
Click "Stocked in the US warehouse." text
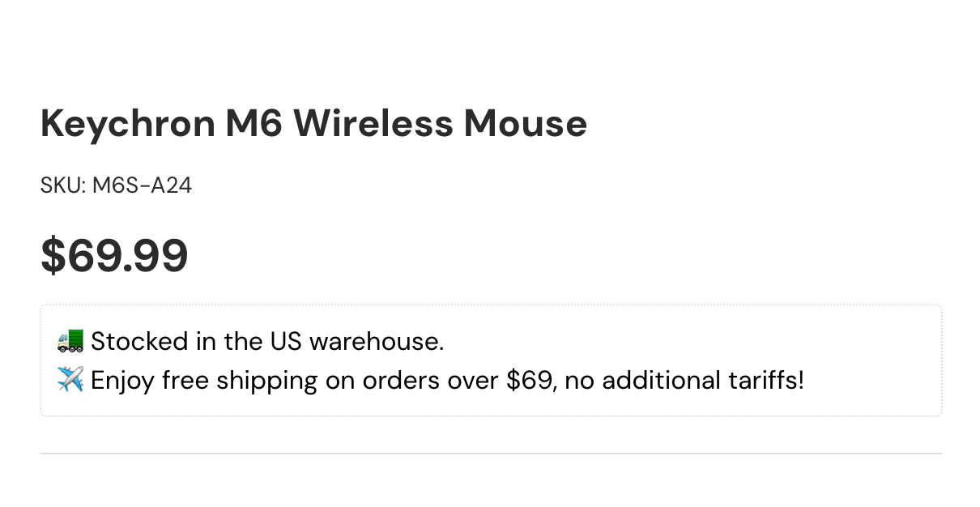[x=267, y=341]
